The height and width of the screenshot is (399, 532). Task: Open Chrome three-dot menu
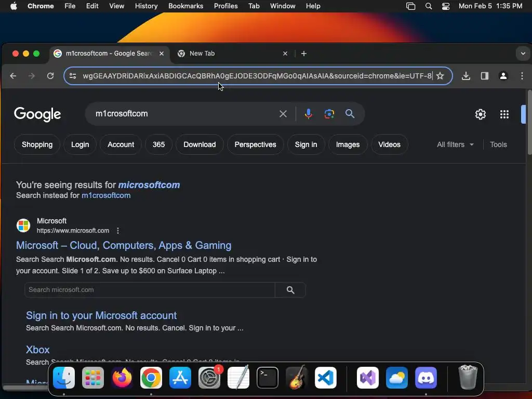click(522, 76)
